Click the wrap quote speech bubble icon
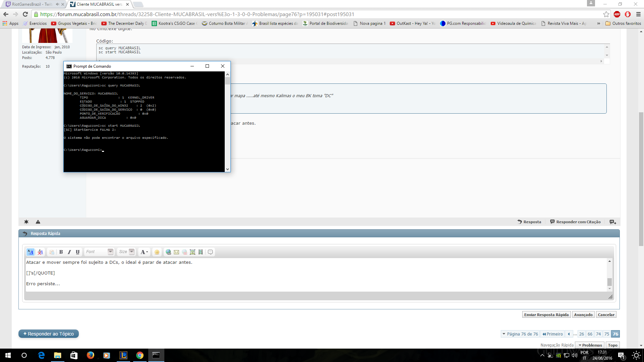 click(x=210, y=252)
